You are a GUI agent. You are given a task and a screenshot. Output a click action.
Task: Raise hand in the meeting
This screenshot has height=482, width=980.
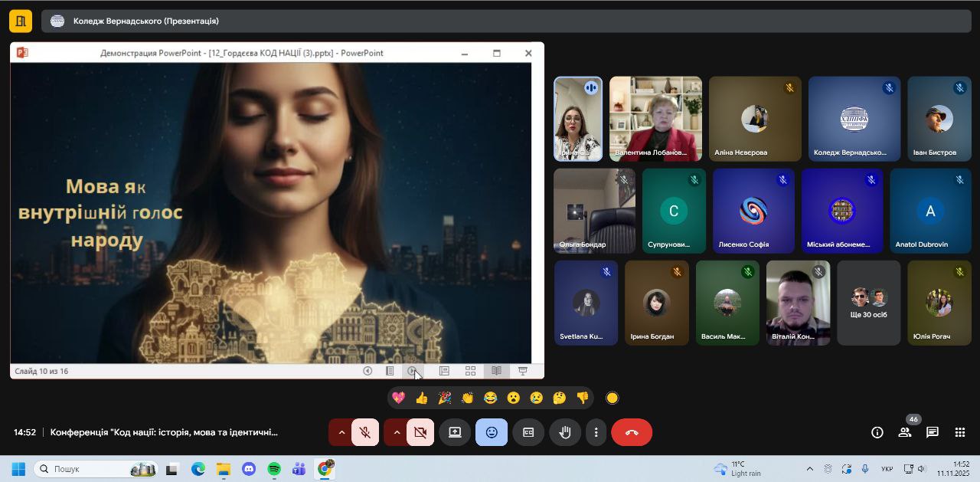565,432
